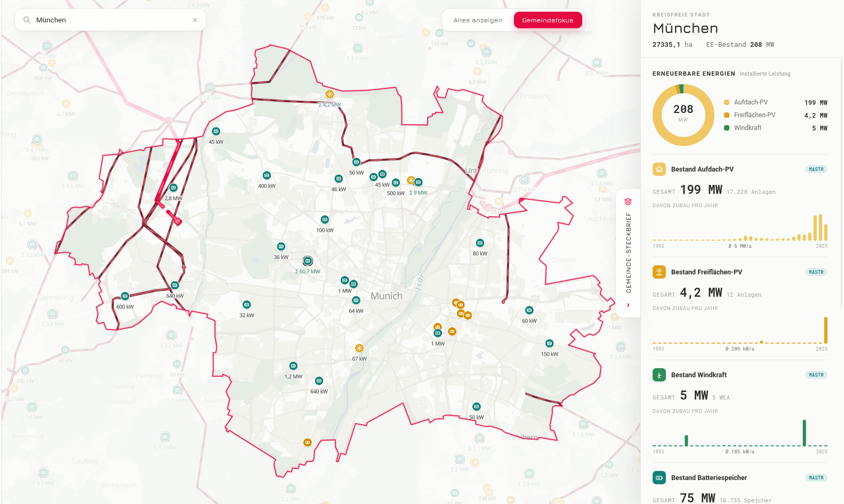Select the 80 kW battery marker
The height and width of the screenshot is (504, 844).
[x=480, y=243]
